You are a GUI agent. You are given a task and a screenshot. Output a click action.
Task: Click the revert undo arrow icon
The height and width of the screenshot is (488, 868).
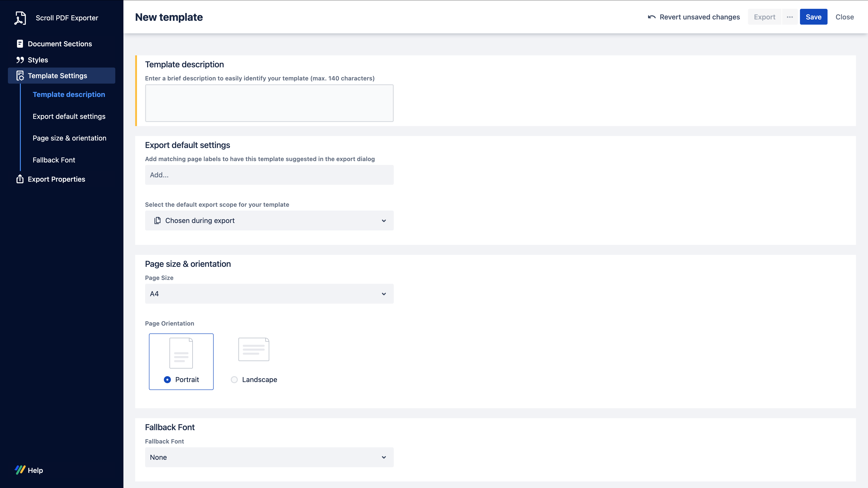click(651, 17)
